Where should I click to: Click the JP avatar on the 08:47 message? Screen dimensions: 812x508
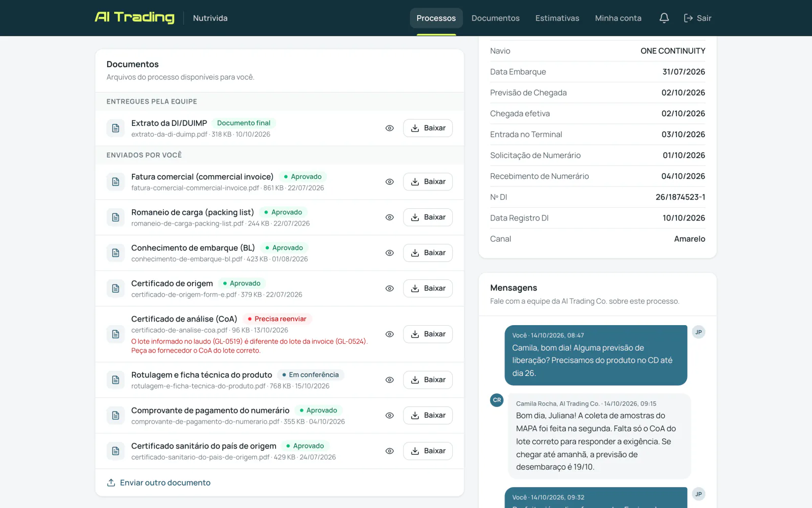click(x=699, y=332)
